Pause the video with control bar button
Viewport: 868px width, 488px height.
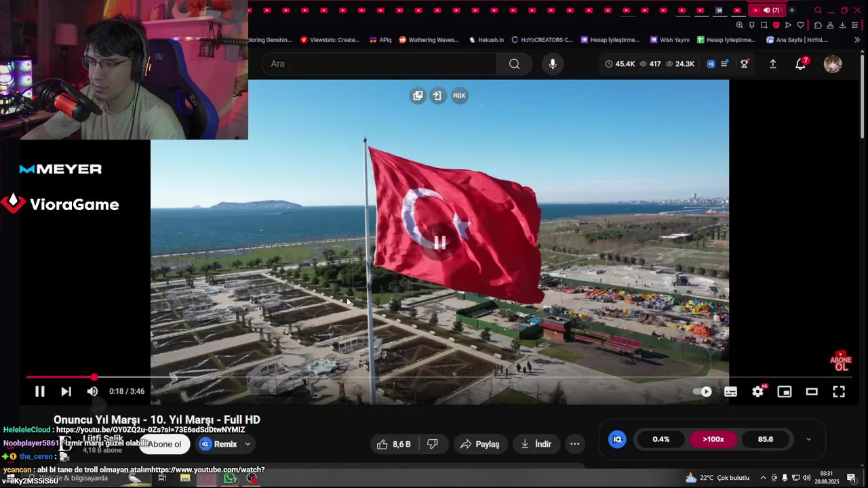coord(39,391)
